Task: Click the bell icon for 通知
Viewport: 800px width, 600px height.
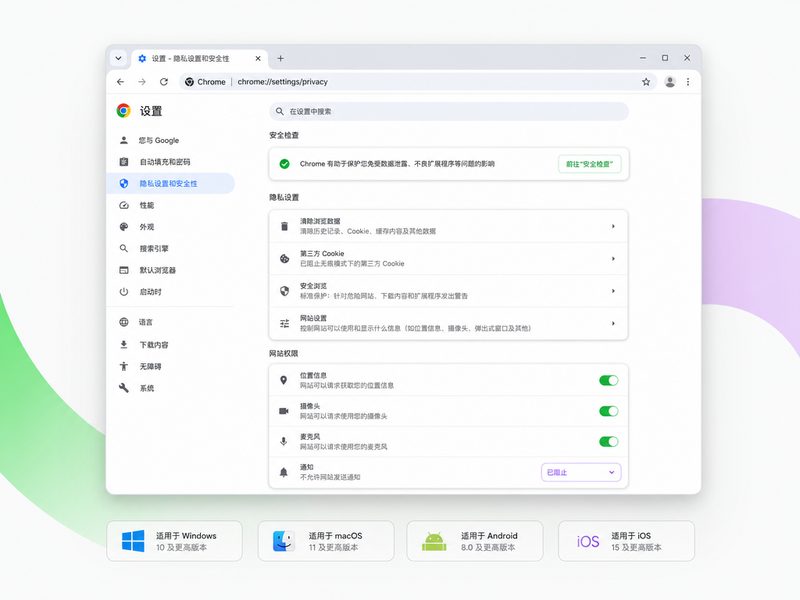Action: point(284,472)
